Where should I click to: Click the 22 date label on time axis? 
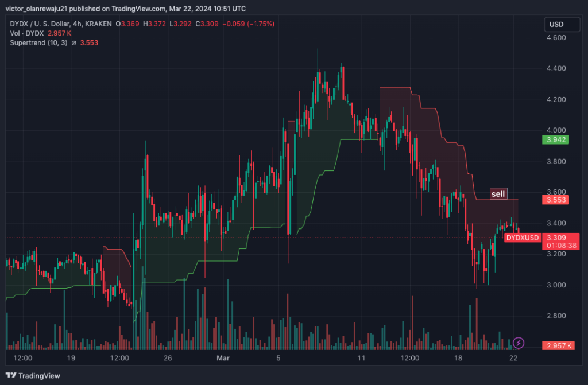513,358
